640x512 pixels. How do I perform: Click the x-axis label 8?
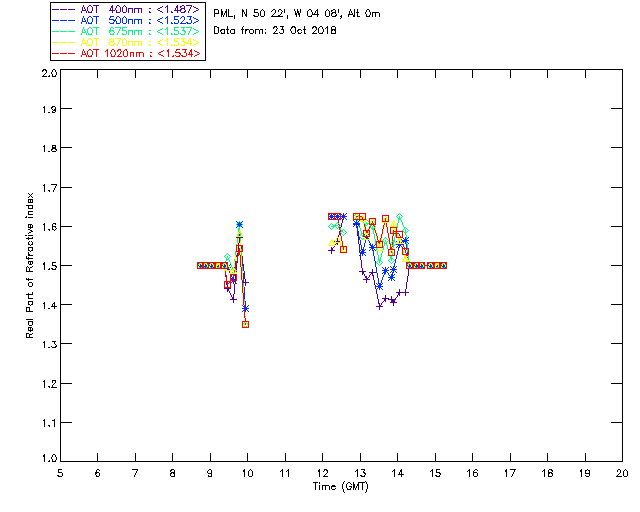point(173,473)
